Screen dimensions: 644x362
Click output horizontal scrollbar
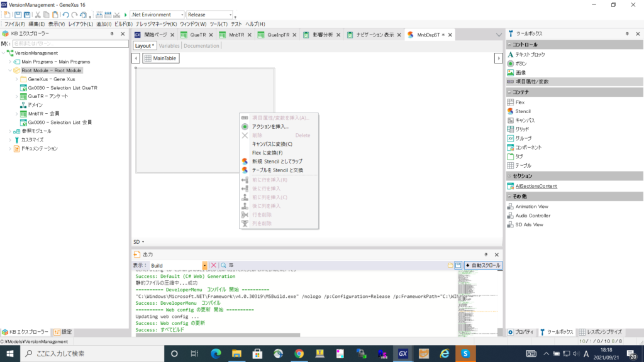pos(218,335)
